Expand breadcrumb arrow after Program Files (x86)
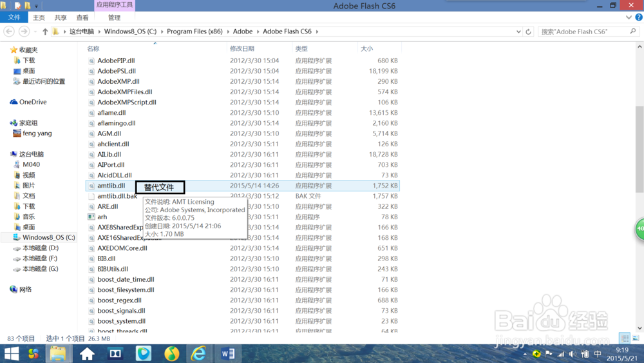 tap(227, 32)
